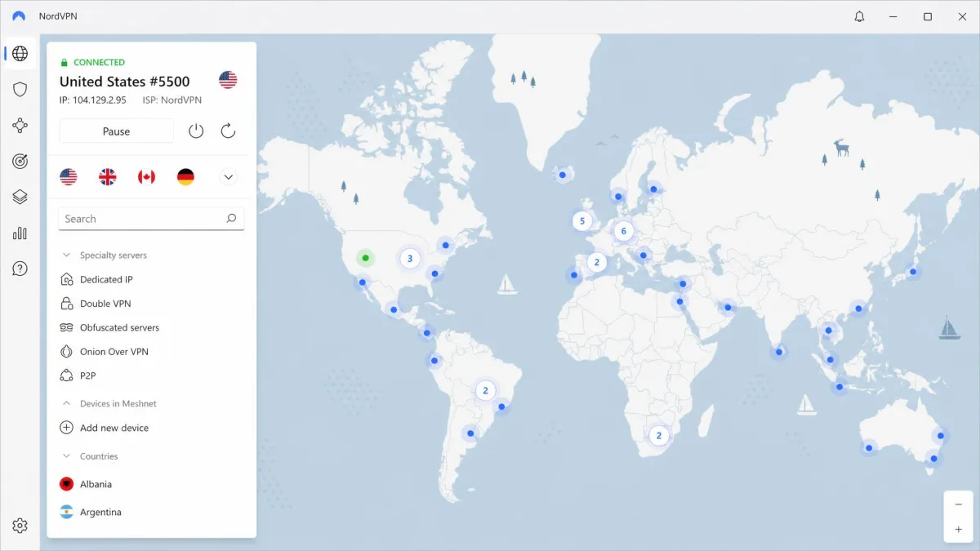The height and width of the screenshot is (551, 980).
Task: Click the notifications bell icon
Action: [859, 16]
